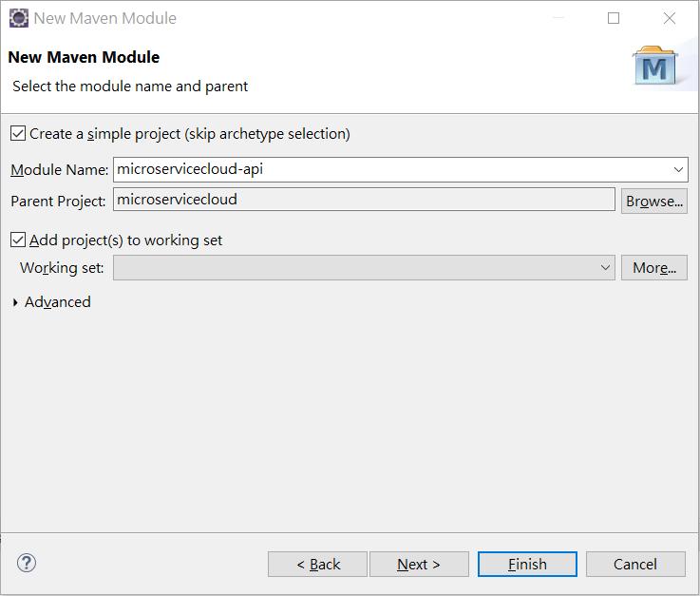Click the Maven module folder icon

(x=655, y=67)
